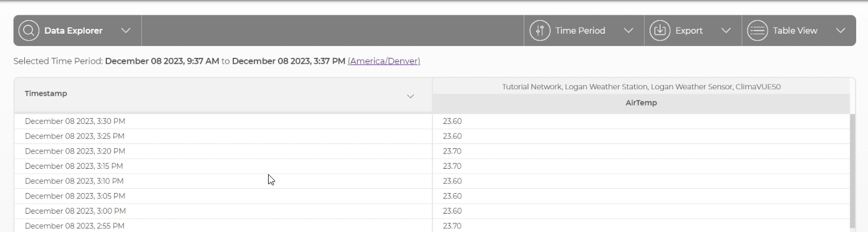Open the America/Denver timezone link
Image resolution: width=868 pixels, height=232 pixels.
[x=384, y=61]
